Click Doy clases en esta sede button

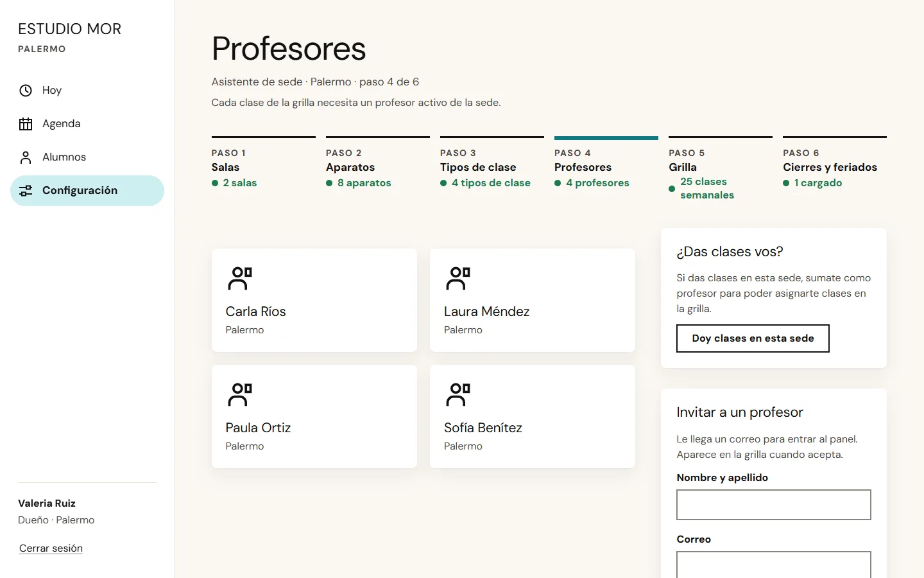click(753, 338)
